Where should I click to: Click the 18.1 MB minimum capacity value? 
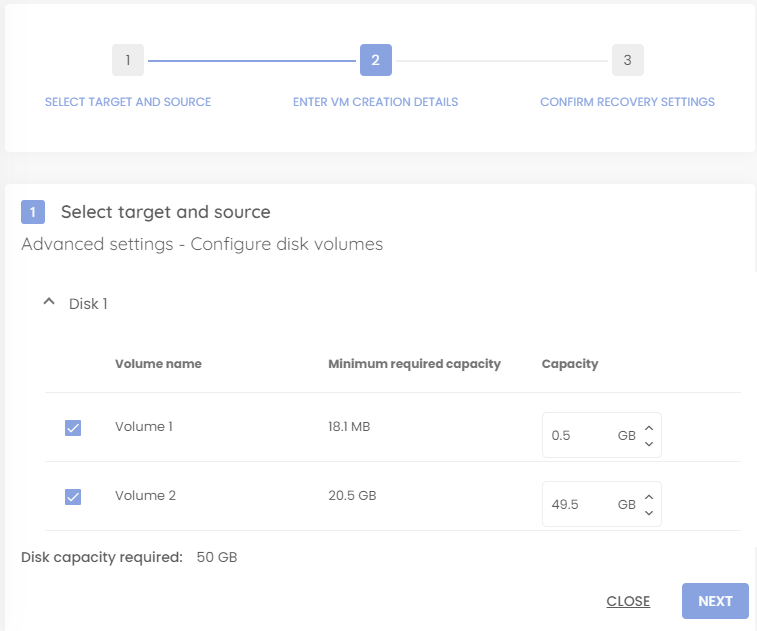349,427
